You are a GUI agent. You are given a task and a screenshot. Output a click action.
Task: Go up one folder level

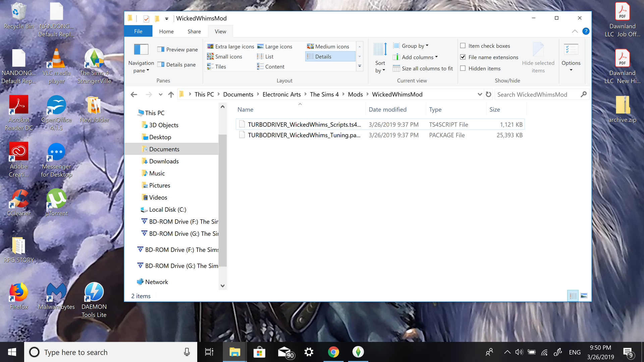[171, 95]
